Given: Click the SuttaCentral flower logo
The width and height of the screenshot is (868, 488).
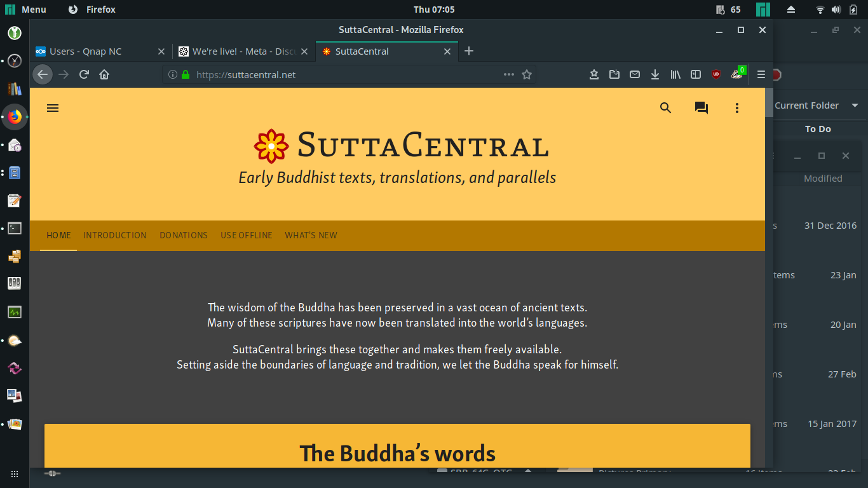Looking at the screenshot, I should [271, 146].
